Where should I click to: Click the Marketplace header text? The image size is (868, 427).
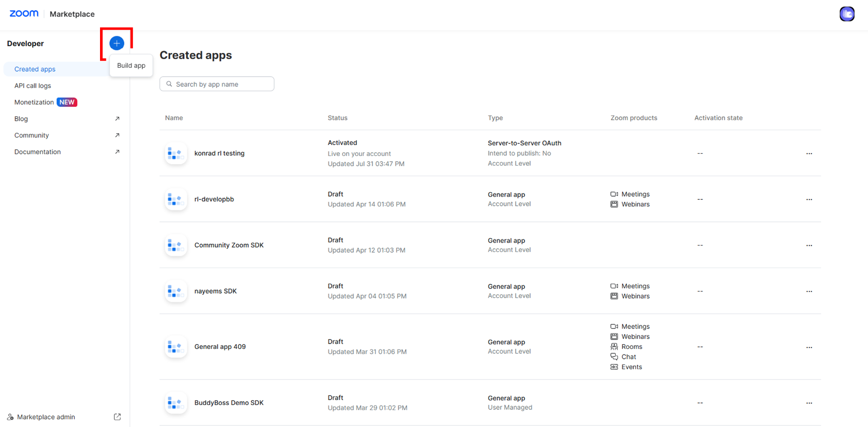(x=72, y=14)
